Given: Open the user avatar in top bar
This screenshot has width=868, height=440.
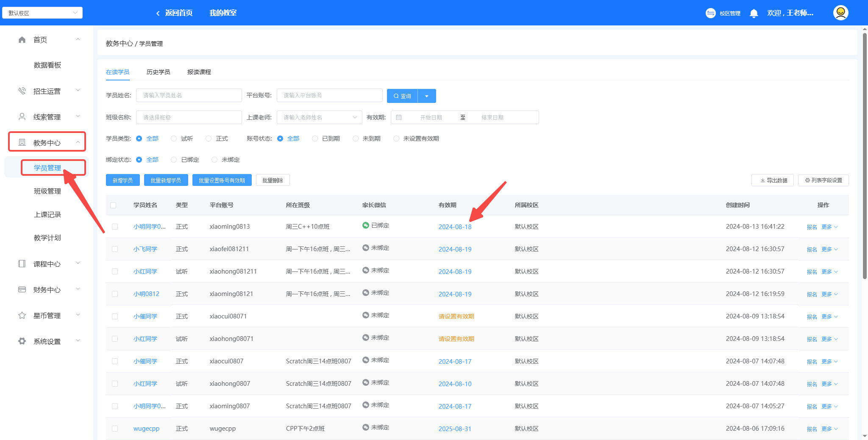Looking at the screenshot, I should (840, 13).
